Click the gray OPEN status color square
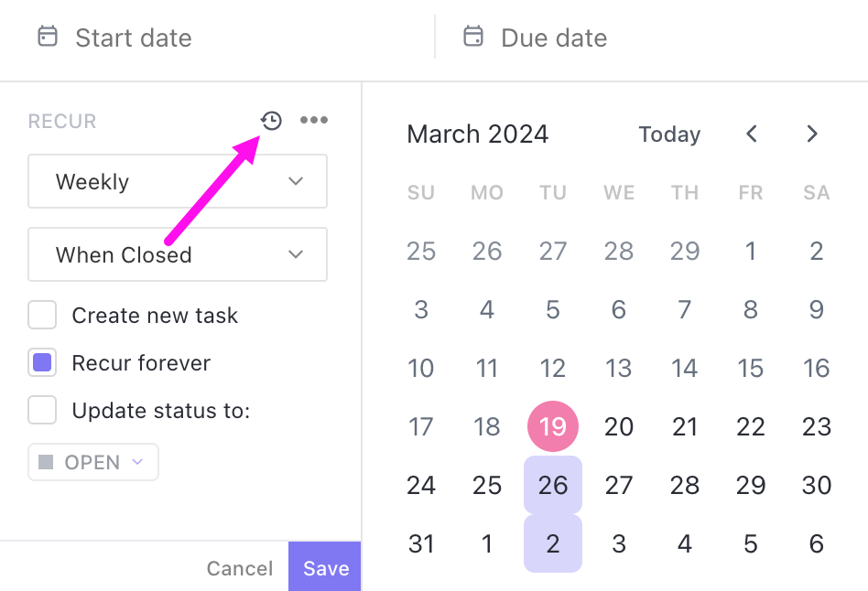The height and width of the screenshot is (591, 868). click(46, 462)
